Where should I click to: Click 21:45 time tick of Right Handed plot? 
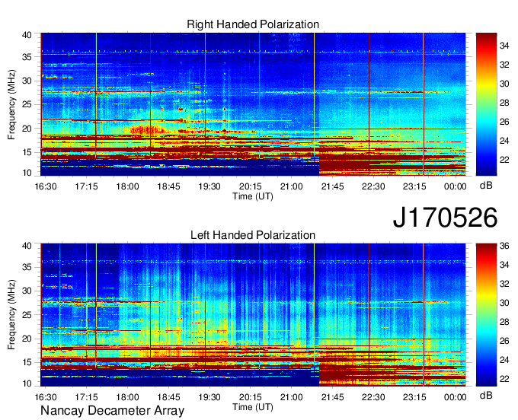tap(332, 186)
